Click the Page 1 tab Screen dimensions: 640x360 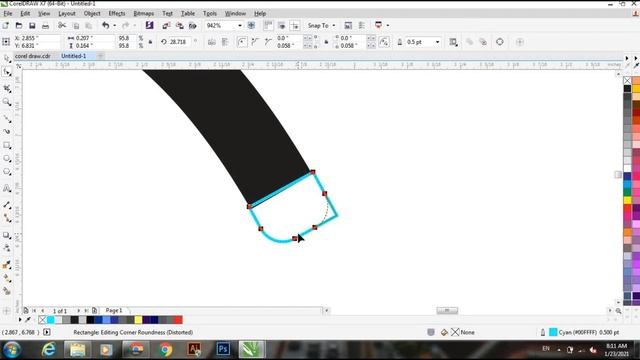(x=114, y=311)
